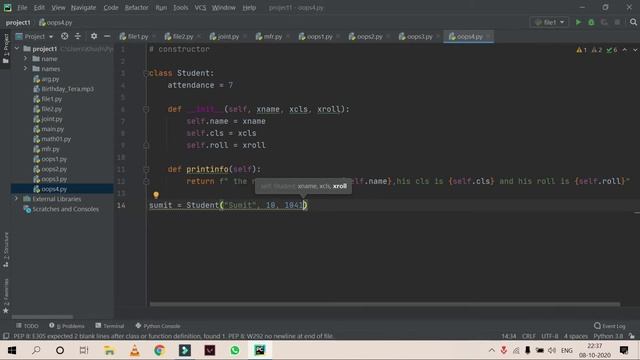This screenshot has width=640, height=360.
Task: Click the volume icon in system tray
Action: coord(552,350)
